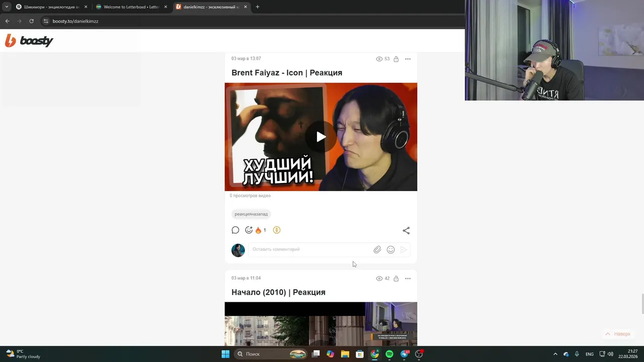Open the Начало reaction video thumbnail
Viewport: 644px width, 362px height.
pos(321,324)
